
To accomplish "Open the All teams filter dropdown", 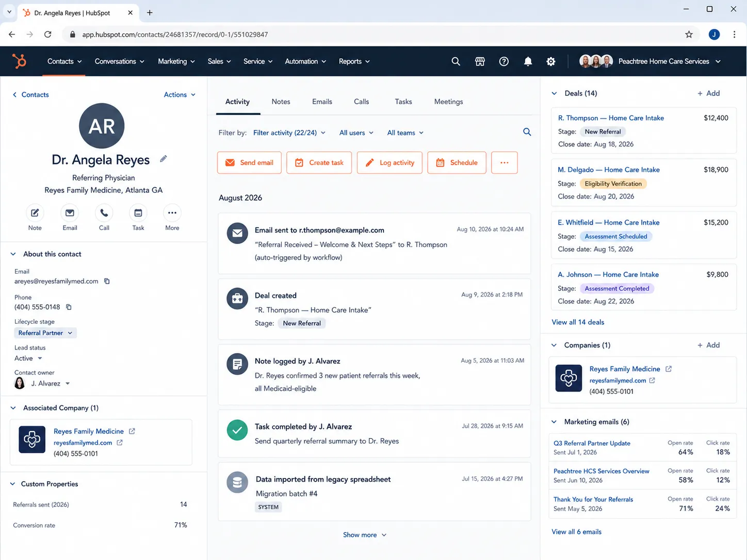I will (x=405, y=133).
